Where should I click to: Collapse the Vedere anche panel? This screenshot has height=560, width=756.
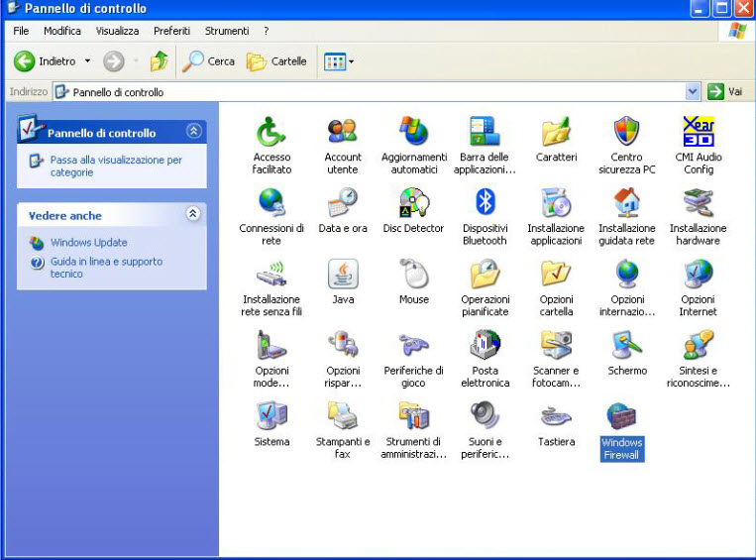click(193, 214)
